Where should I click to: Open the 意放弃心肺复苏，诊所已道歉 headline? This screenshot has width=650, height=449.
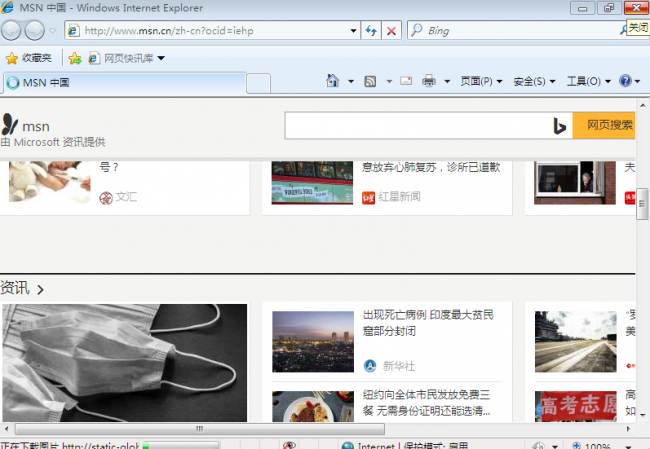431,167
